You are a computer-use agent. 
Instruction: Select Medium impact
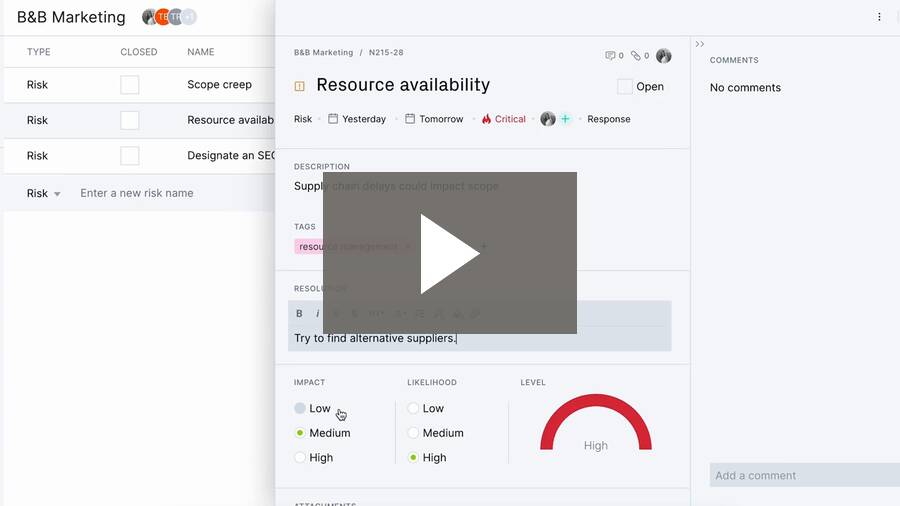322,433
